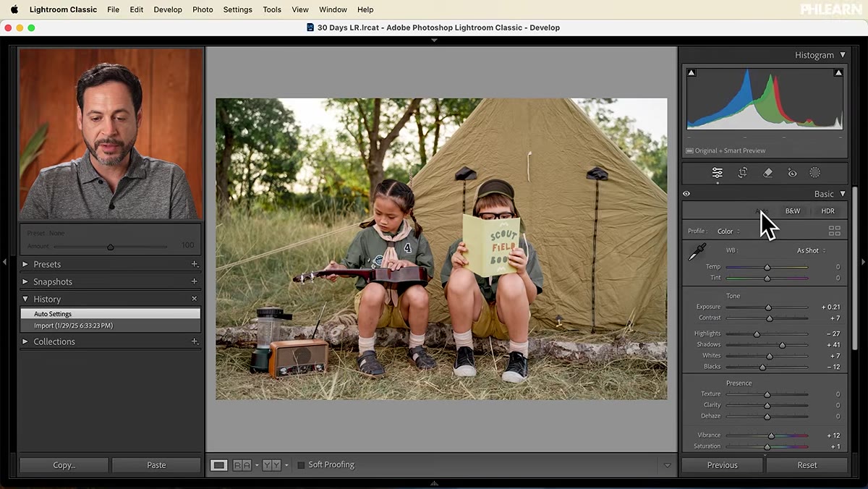Open Reference View (R|A) mode
The height and width of the screenshot is (489, 868).
243,465
